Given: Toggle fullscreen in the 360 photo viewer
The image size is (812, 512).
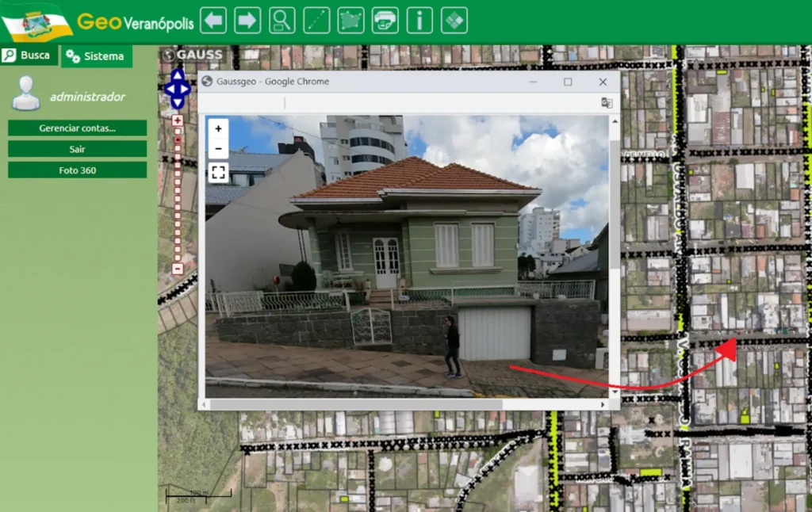Looking at the screenshot, I should pyautogui.click(x=218, y=172).
